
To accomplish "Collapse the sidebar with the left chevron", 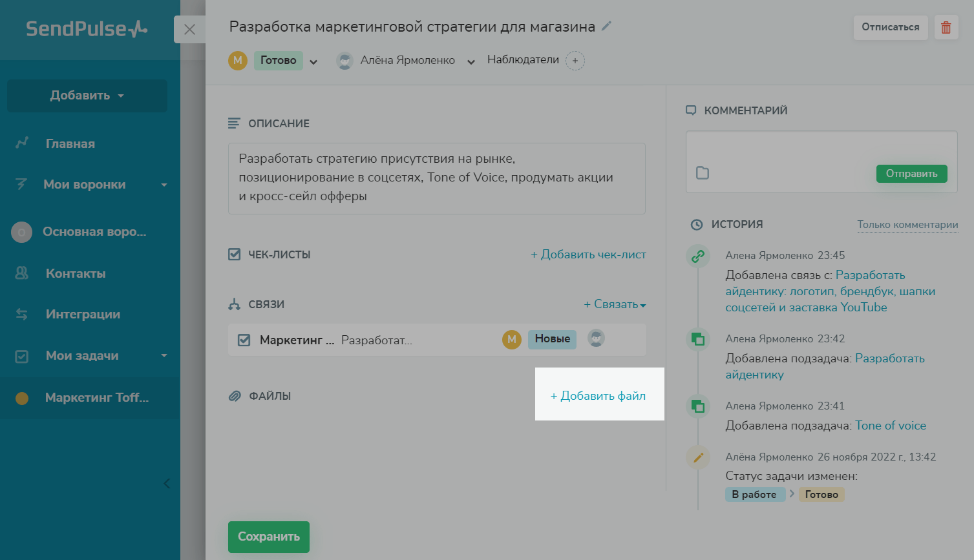I will [167, 483].
